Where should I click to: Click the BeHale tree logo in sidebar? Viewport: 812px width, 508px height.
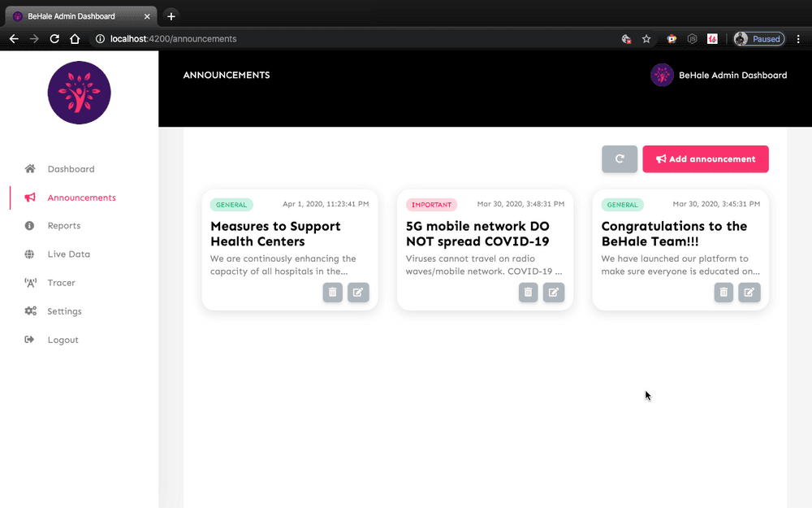pos(80,93)
